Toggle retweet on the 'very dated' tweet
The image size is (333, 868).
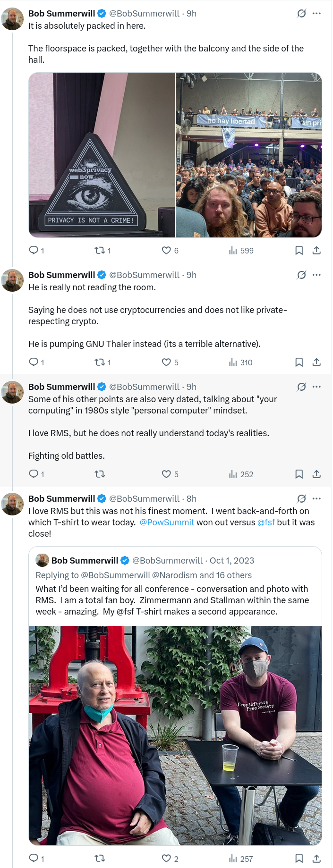coord(100,474)
